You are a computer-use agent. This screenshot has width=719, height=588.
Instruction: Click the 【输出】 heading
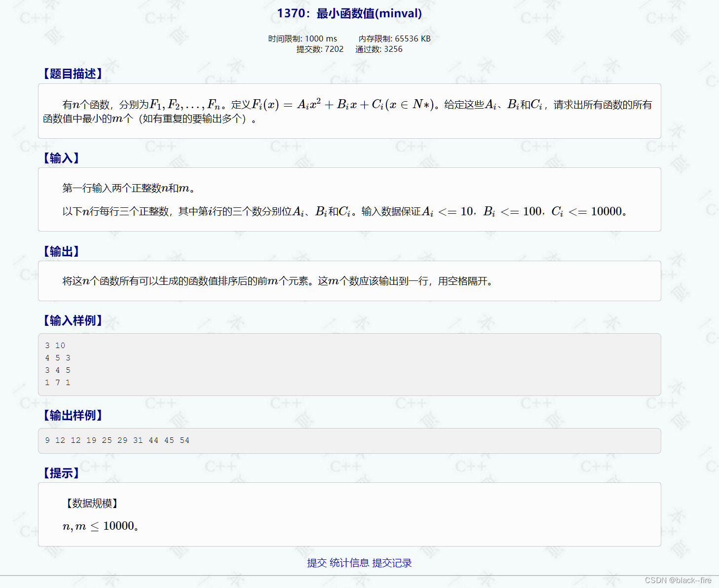[x=61, y=251]
